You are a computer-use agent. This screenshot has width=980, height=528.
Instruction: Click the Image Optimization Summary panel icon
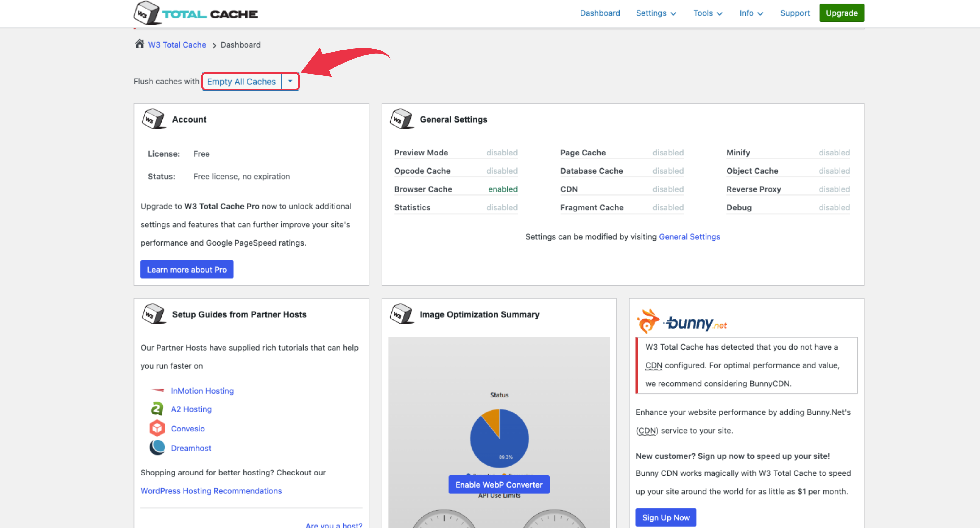click(x=402, y=314)
